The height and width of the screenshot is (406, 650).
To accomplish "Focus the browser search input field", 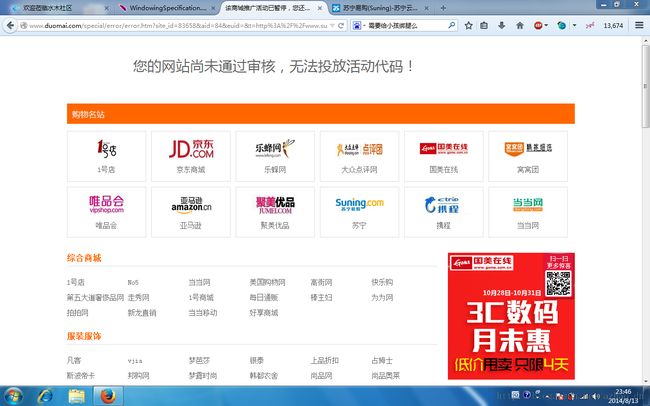I will [406, 26].
